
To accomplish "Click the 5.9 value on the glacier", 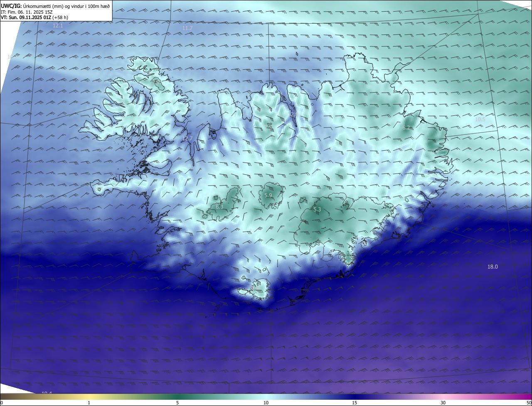I will click(268, 196).
